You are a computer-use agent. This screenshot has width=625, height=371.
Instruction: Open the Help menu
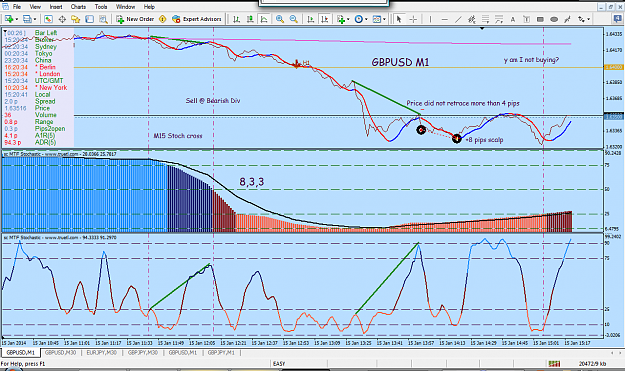pos(149,7)
